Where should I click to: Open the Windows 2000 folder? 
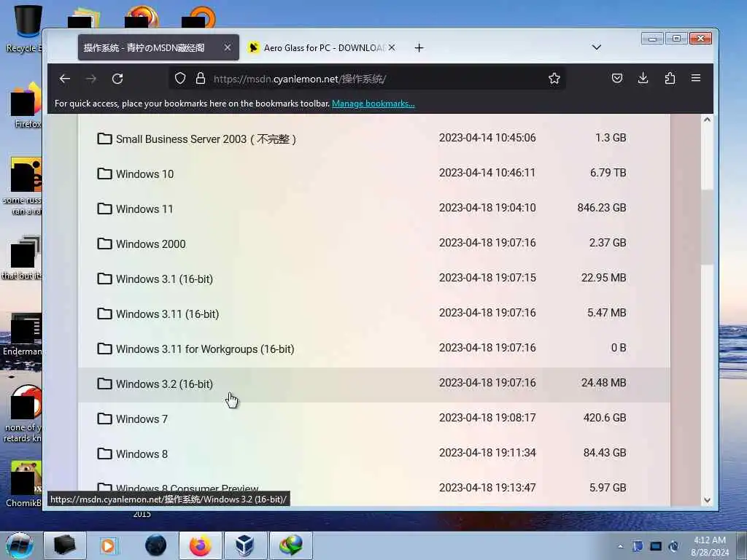150,244
